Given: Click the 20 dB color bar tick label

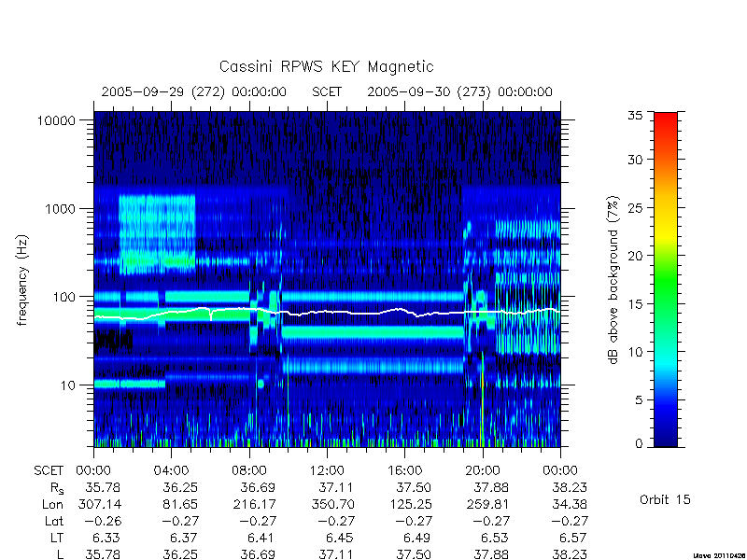Looking at the screenshot, I should (635, 256).
